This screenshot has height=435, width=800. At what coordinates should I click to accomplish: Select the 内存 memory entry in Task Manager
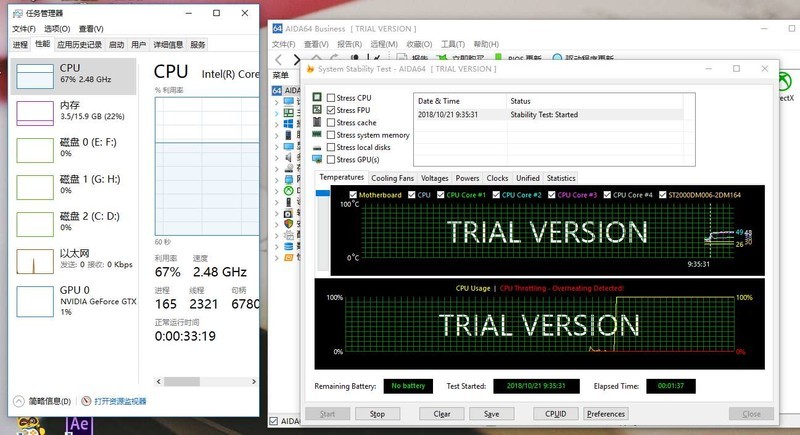73,112
